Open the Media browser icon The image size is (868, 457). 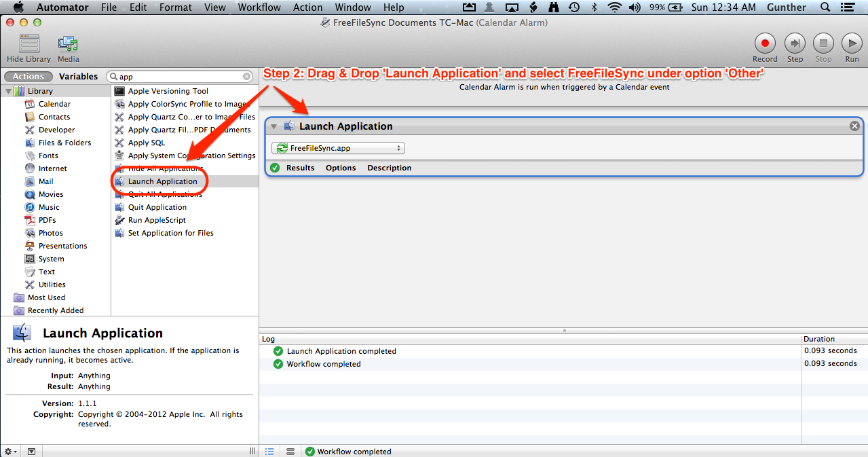[68, 45]
